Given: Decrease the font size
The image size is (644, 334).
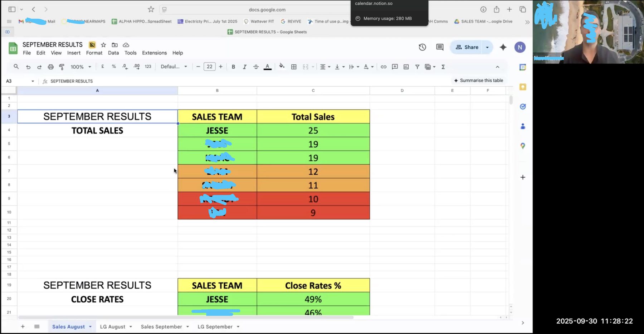Looking at the screenshot, I should pos(198,67).
